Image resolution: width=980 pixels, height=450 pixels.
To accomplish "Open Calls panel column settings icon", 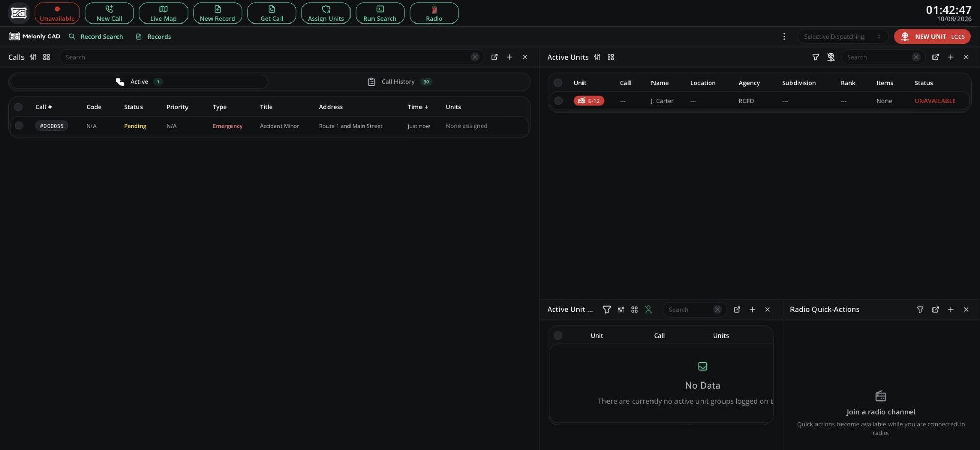I will [x=33, y=57].
